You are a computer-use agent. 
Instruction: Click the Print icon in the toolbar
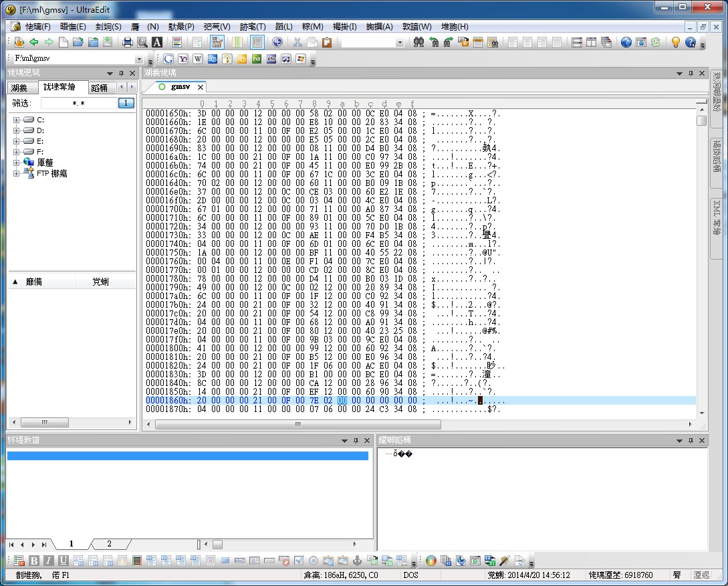click(x=128, y=42)
